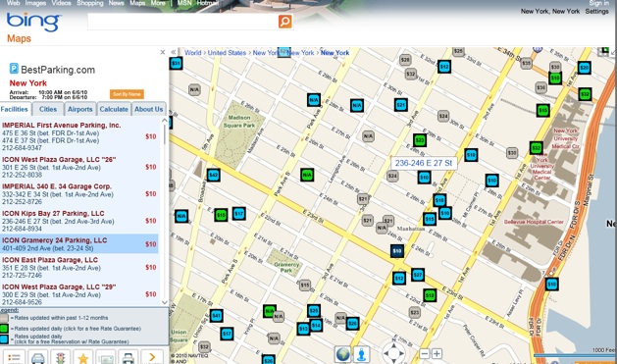Open the About Us tab
Screen dimensions: 617x364
149,109
